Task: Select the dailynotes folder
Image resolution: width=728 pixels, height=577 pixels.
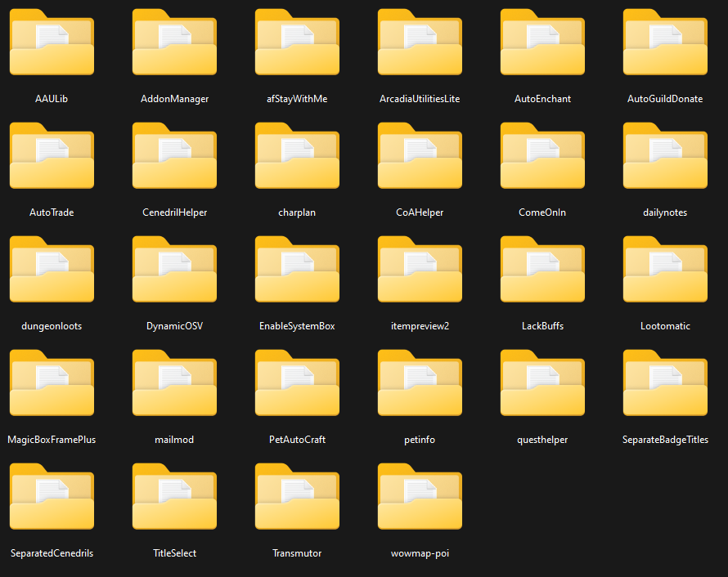Action: click(665, 157)
